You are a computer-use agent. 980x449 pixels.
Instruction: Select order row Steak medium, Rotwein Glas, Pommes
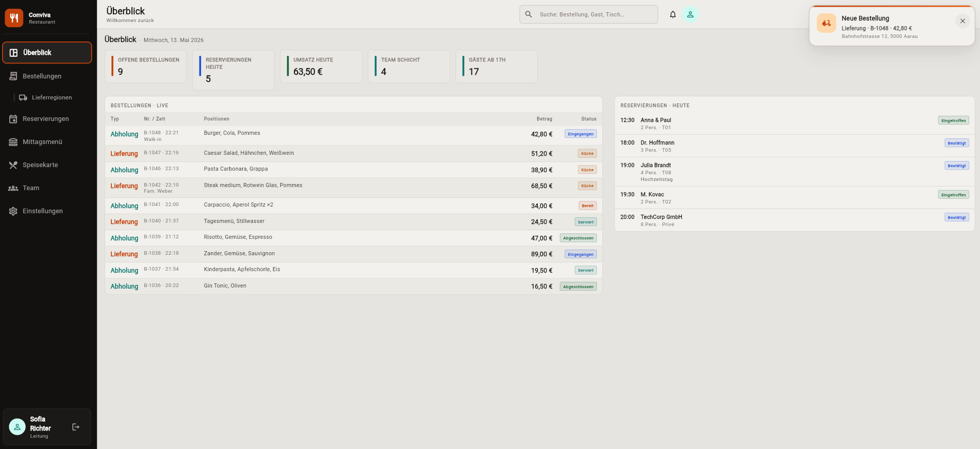tap(354, 188)
